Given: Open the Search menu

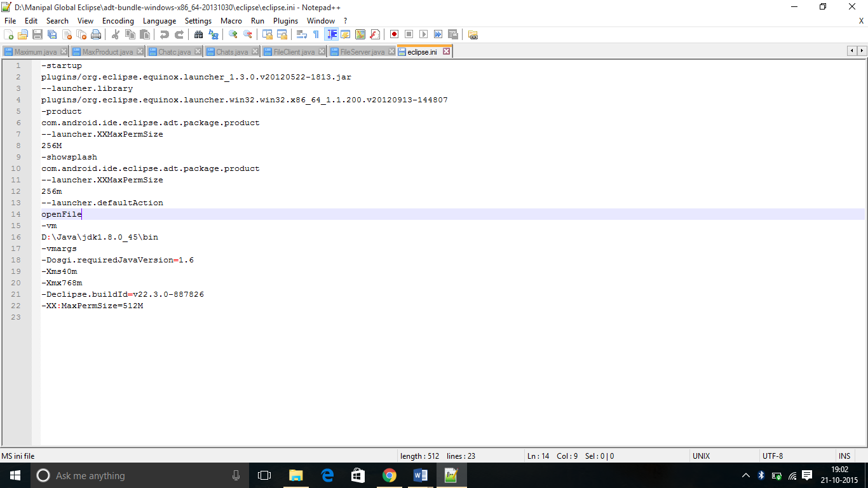Looking at the screenshot, I should (x=57, y=21).
